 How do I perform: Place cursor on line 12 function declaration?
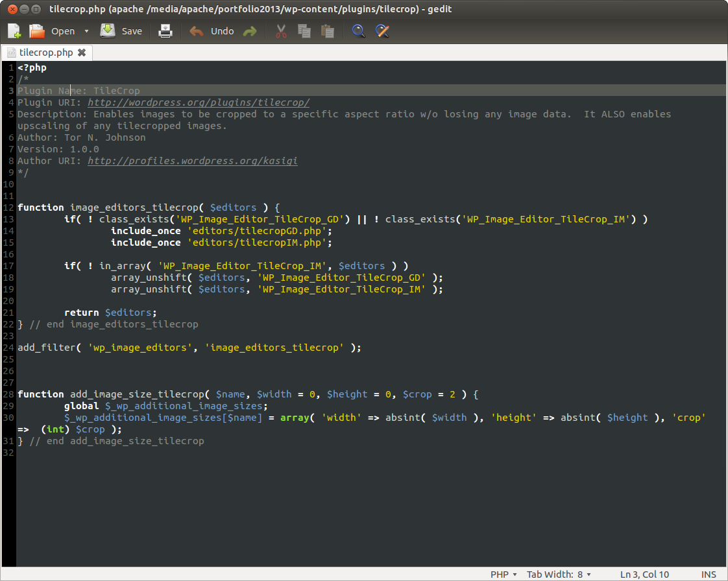coord(148,207)
